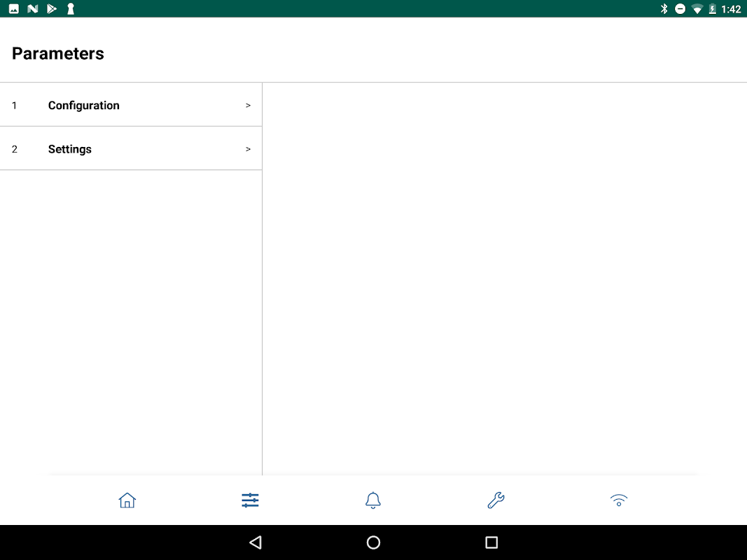The height and width of the screenshot is (560, 747).
Task: Tap the Android recent apps square
Action: 491,542
